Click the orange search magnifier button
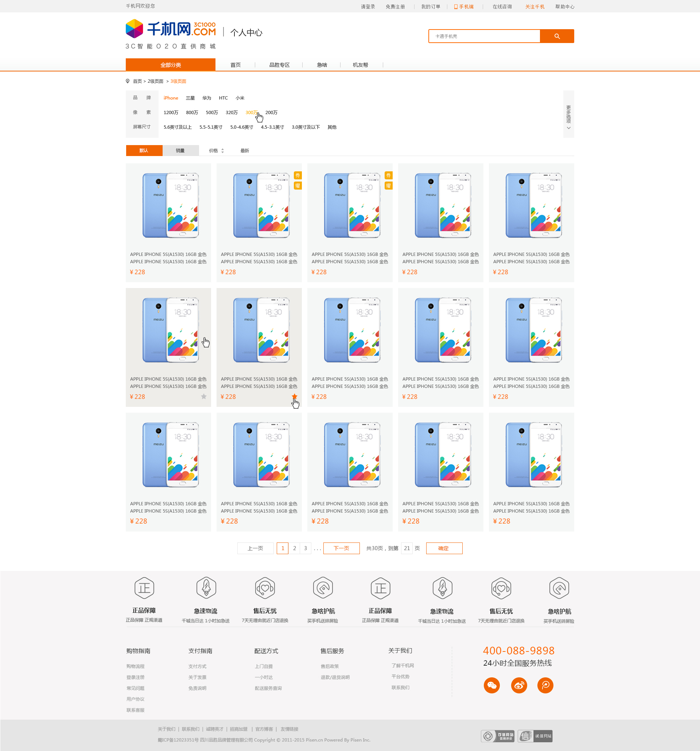 (x=556, y=36)
